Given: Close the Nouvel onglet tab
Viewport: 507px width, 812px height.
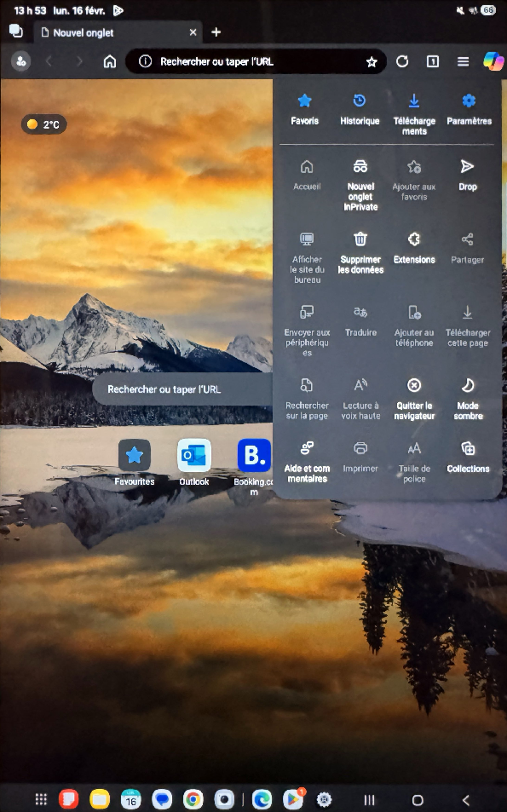Looking at the screenshot, I should (193, 32).
